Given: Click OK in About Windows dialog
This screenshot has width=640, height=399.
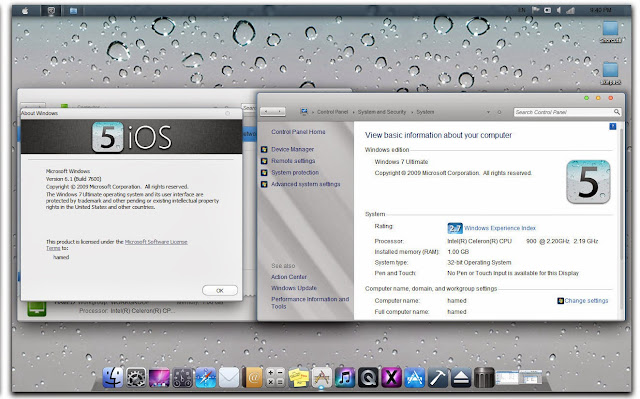Looking at the screenshot, I should pyautogui.click(x=220, y=290).
